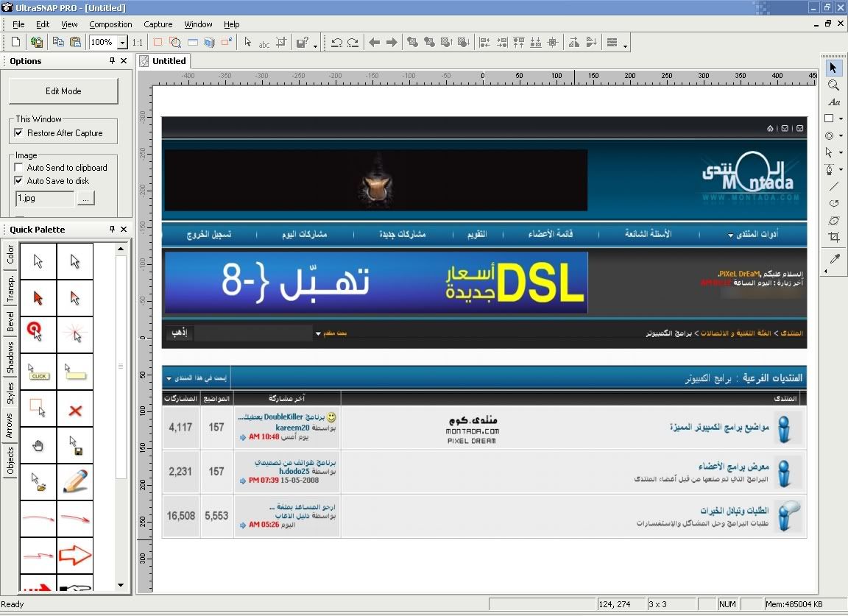Open the Help menu
This screenshot has width=848, height=616.
pyautogui.click(x=231, y=24)
